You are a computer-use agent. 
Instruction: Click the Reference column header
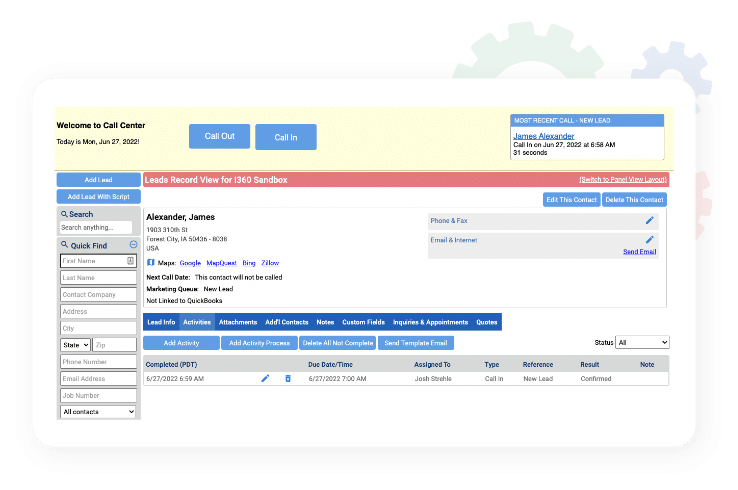coord(538,365)
